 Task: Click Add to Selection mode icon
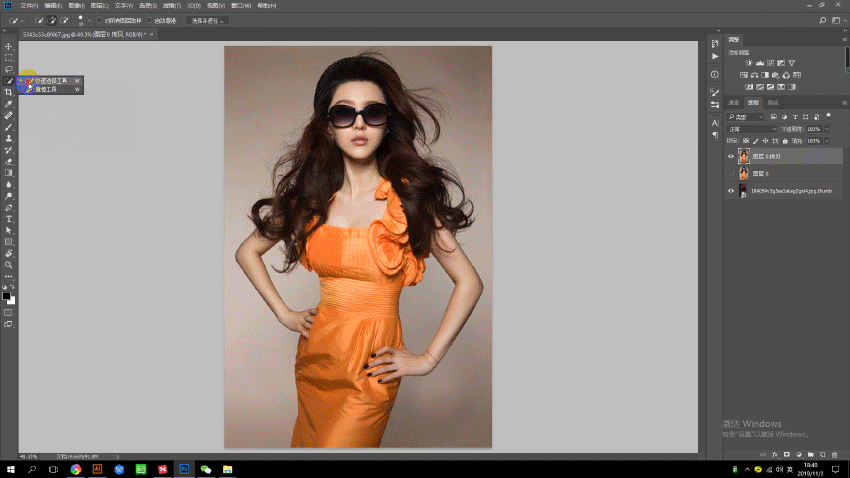click(51, 21)
